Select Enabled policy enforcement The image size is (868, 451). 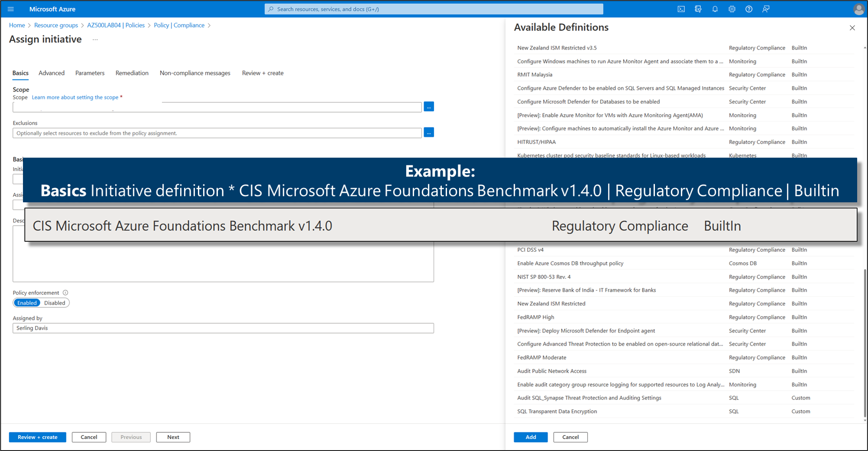[27, 303]
